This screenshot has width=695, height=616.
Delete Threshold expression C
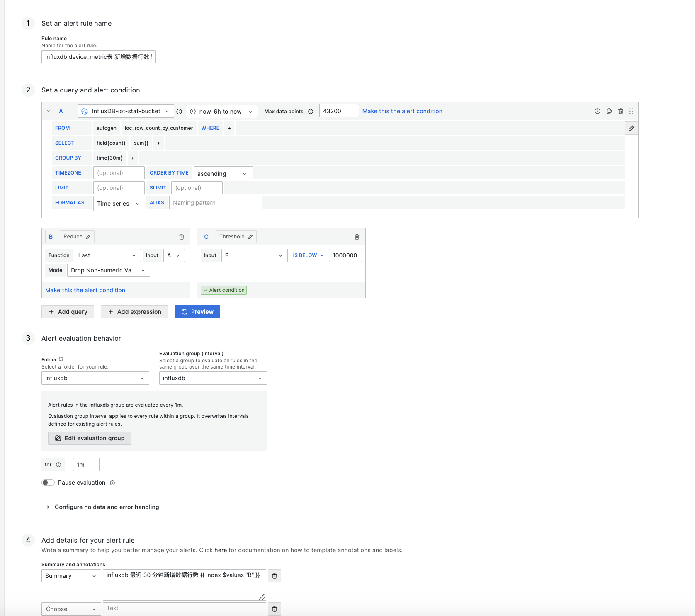click(357, 237)
